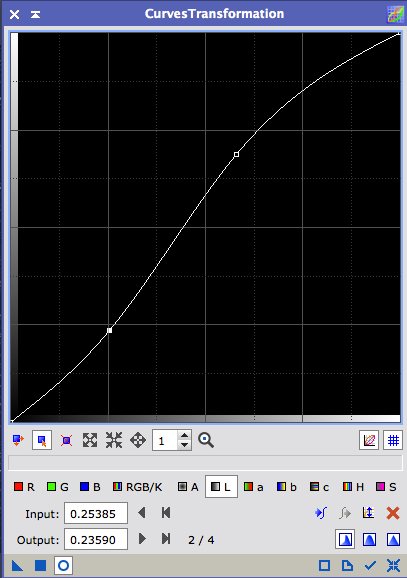Image resolution: width=407 pixels, height=578 pixels.
Task: Select the S saturation channel
Action: pyautogui.click(x=386, y=487)
